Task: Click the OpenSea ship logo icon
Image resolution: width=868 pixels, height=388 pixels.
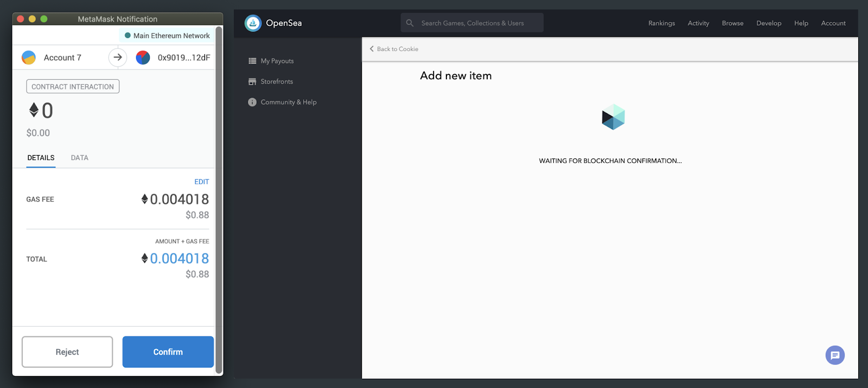Action: pyautogui.click(x=253, y=23)
